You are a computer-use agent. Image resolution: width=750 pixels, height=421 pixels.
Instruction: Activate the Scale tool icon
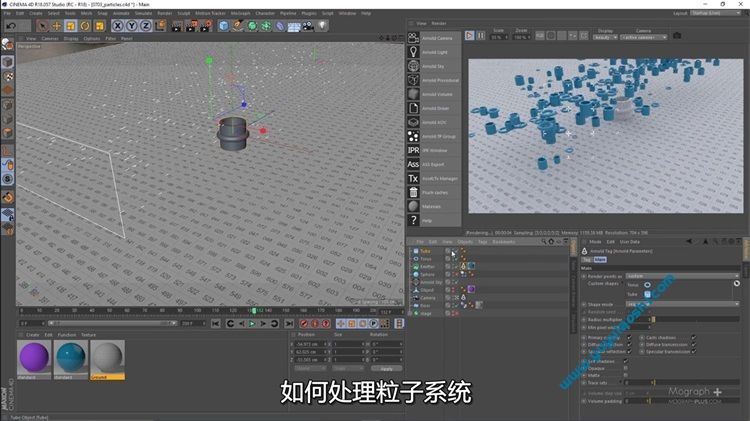71,25
